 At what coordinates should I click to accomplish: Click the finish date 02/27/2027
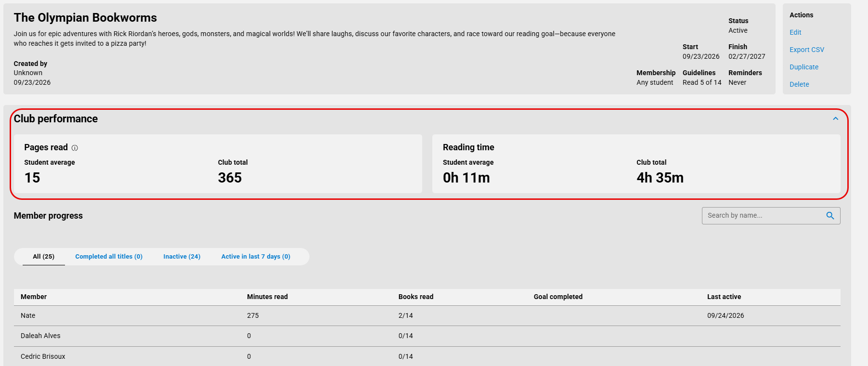(x=747, y=56)
